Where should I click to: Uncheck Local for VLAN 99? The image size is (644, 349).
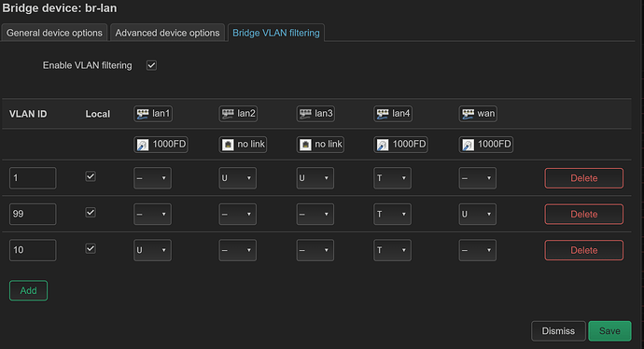pos(91,213)
